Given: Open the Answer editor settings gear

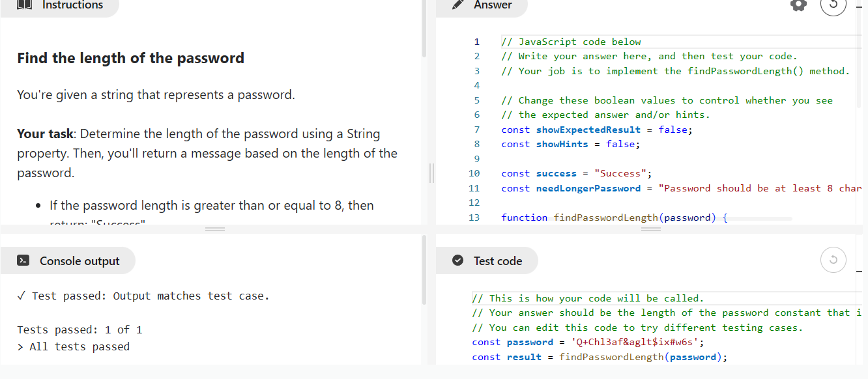Looking at the screenshot, I should [x=798, y=5].
